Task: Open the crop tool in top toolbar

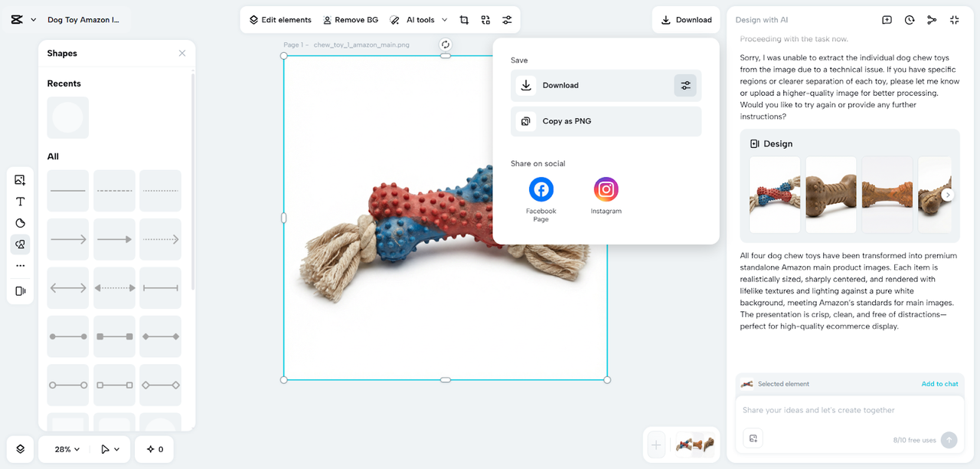Action: pos(464,20)
